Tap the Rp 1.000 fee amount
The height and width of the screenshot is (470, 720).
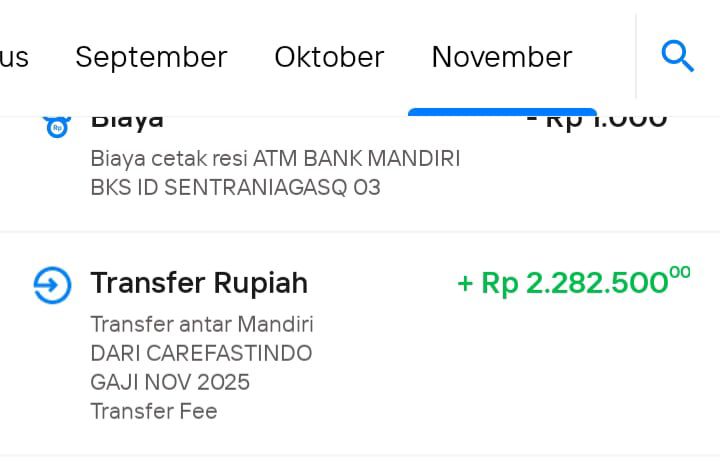point(598,121)
